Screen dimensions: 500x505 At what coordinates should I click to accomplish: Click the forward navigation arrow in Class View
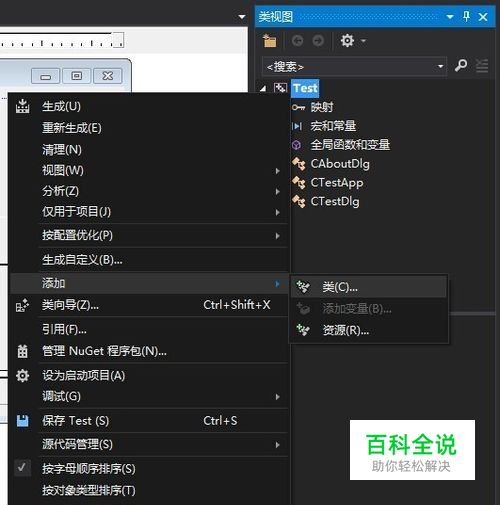[318, 41]
